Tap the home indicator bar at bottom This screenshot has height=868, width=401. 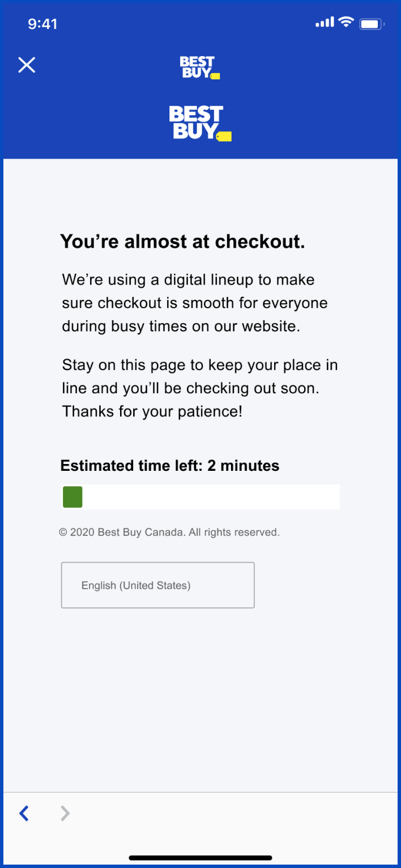[200, 858]
